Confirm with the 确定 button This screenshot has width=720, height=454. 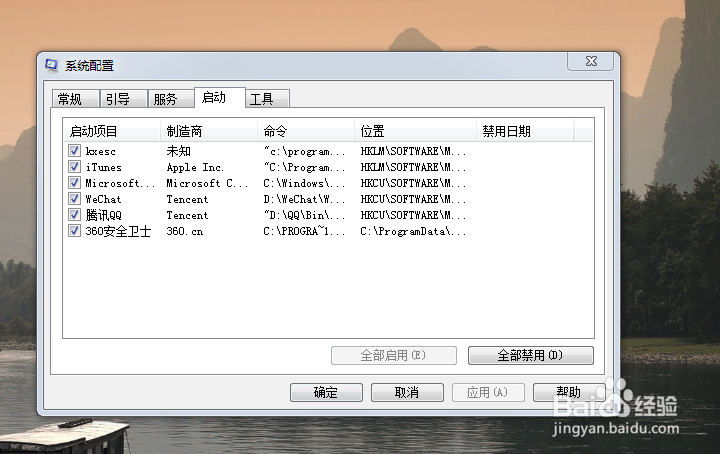pyautogui.click(x=326, y=392)
